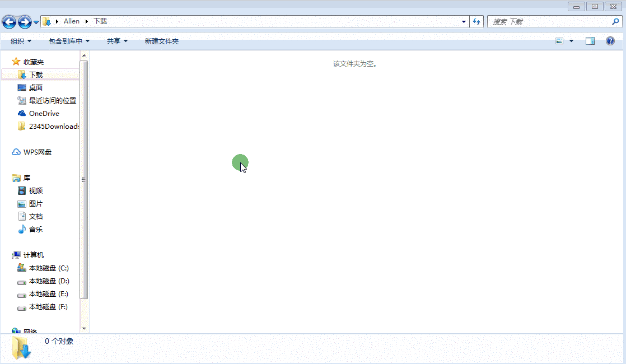The width and height of the screenshot is (626, 364).
Task: Click inside the 搜索 下载 search field
Action: click(549, 21)
